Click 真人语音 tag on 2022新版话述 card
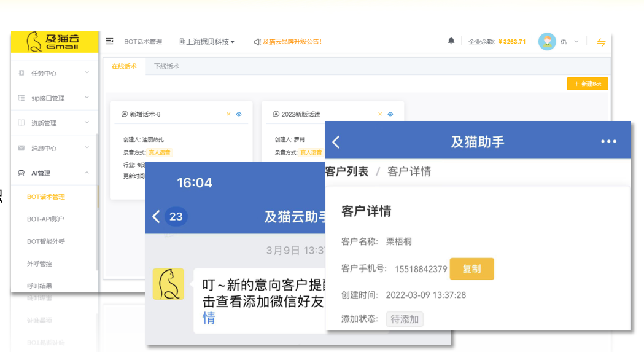The height and width of the screenshot is (352, 644). coord(311,152)
